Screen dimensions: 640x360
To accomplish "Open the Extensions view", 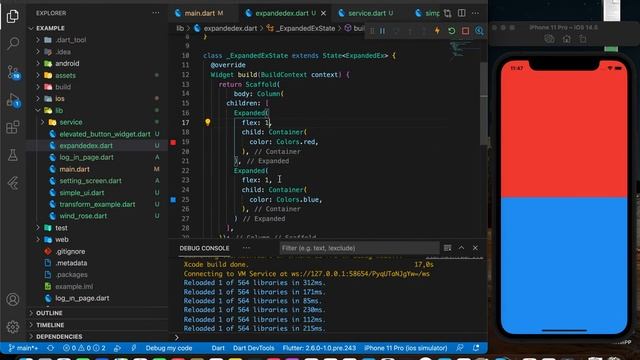I will point(13,127).
